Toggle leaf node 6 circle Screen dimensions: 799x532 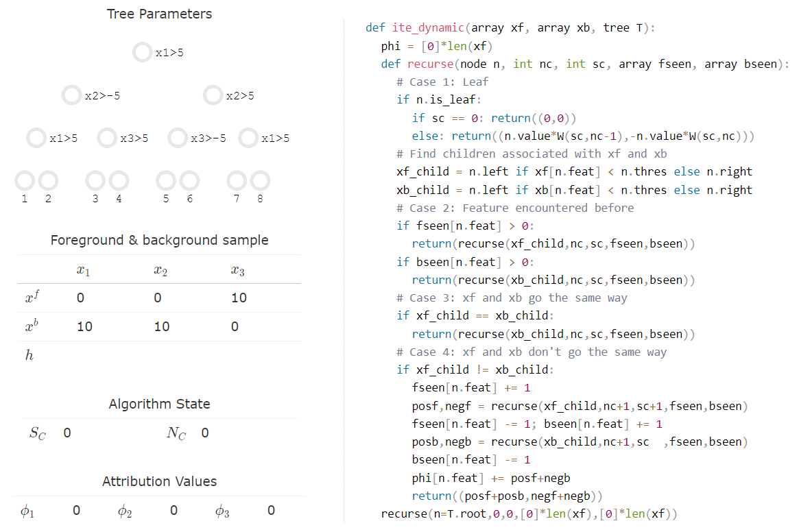pyautogui.click(x=189, y=180)
